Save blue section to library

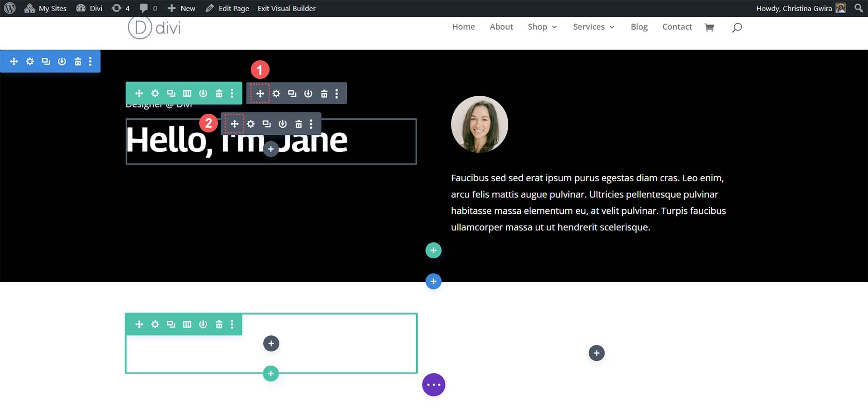[x=62, y=62]
